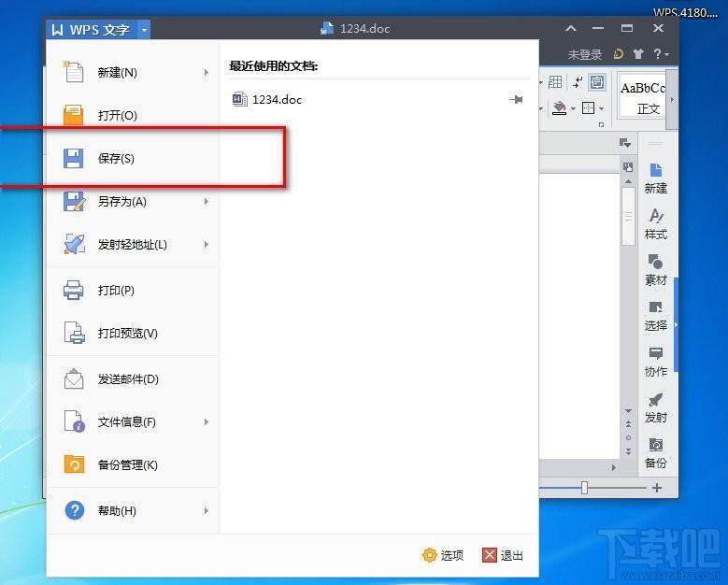This screenshot has height=585, width=728.
Task: Click the task pane options dropdown arrow
Action: pyautogui.click(x=625, y=143)
